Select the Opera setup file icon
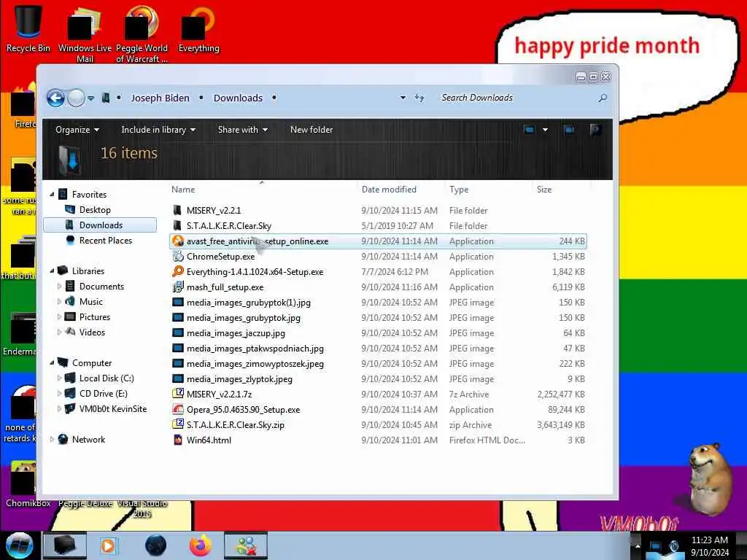The width and height of the screenshot is (747, 560). 178,410
